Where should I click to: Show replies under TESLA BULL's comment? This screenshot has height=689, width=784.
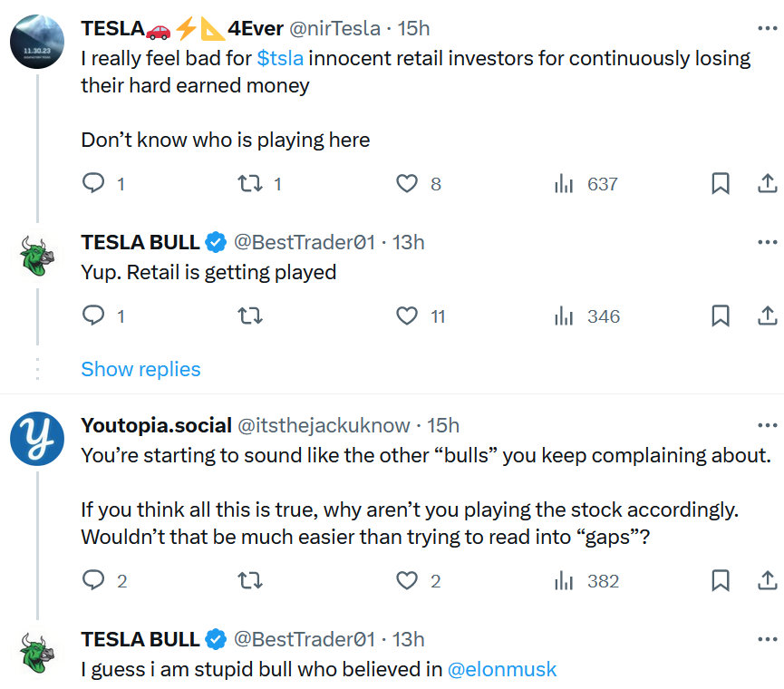tap(140, 369)
